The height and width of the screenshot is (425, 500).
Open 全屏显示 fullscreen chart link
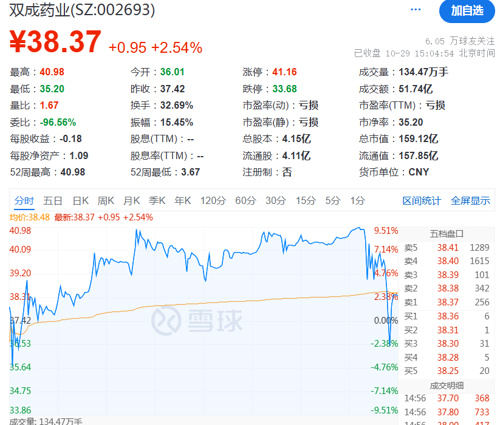pos(470,201)
